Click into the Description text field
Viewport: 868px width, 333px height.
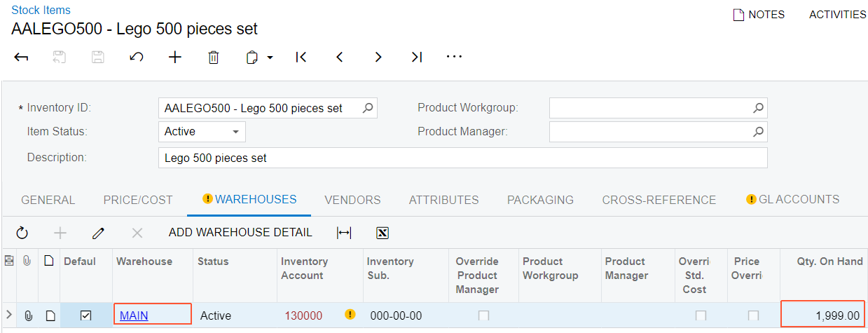coord(462,158)
